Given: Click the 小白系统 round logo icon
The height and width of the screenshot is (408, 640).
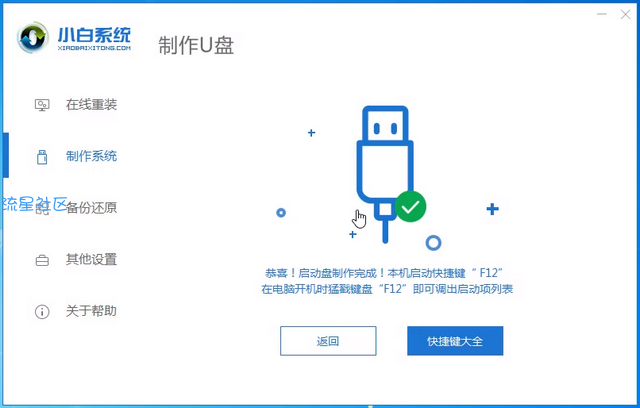Looking at the screenshot, I should point(33,38).
